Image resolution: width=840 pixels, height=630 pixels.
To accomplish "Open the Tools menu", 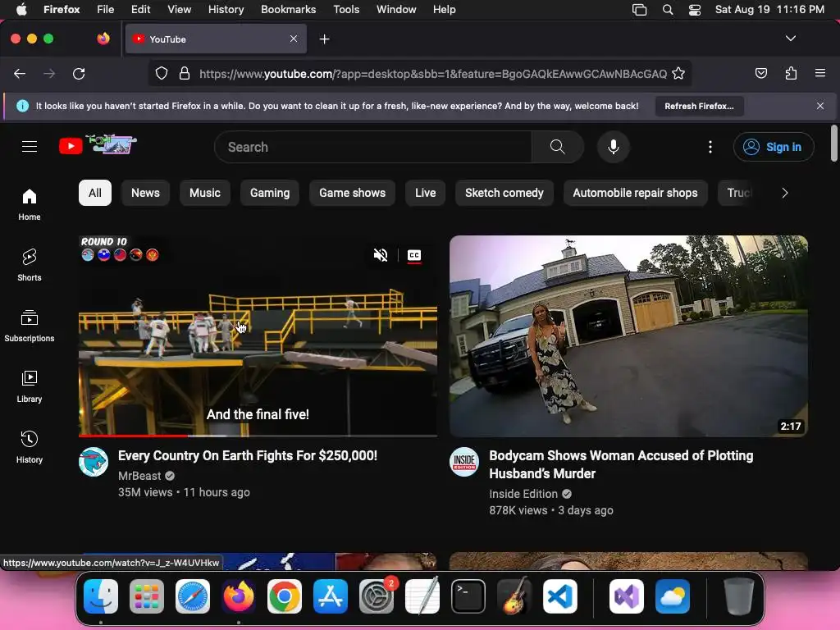I will 346,10.
